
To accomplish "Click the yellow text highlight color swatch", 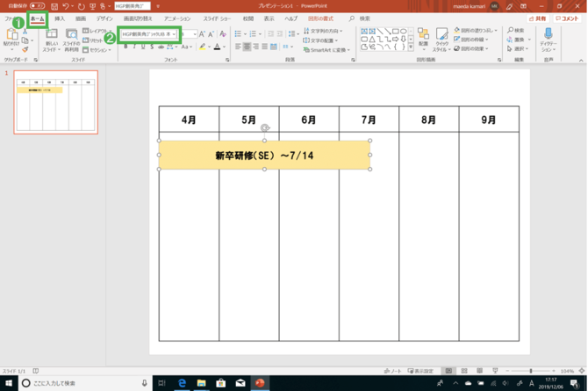I will pos(202,47).
